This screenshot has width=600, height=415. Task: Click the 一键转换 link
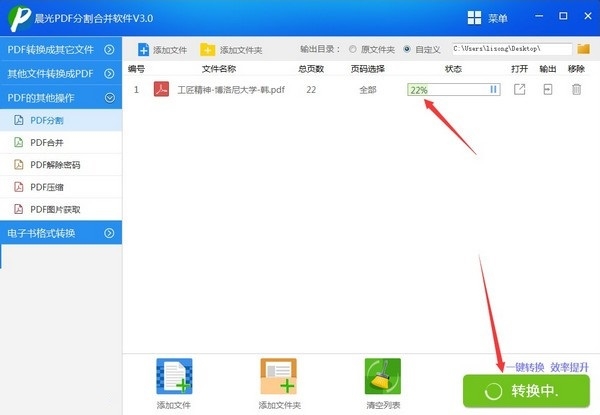coord(525,367)
